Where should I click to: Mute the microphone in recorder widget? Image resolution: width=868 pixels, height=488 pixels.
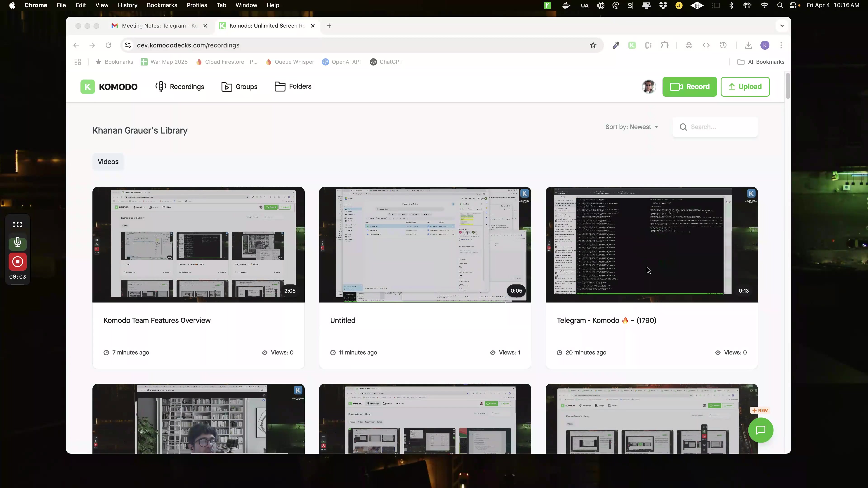(18, 242)
